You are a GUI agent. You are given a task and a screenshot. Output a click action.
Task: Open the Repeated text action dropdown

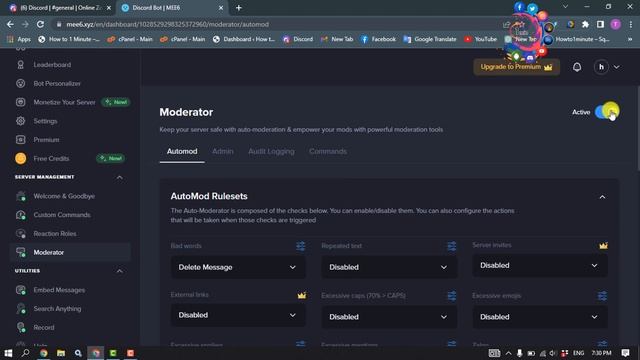tap(389, 267)
